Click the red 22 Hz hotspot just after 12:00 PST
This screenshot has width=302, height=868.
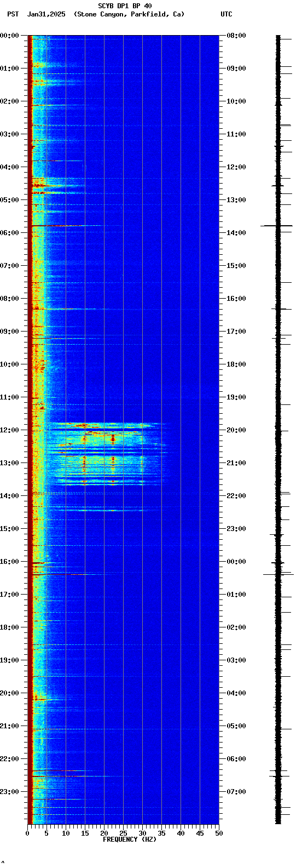(x=113, y=438)
